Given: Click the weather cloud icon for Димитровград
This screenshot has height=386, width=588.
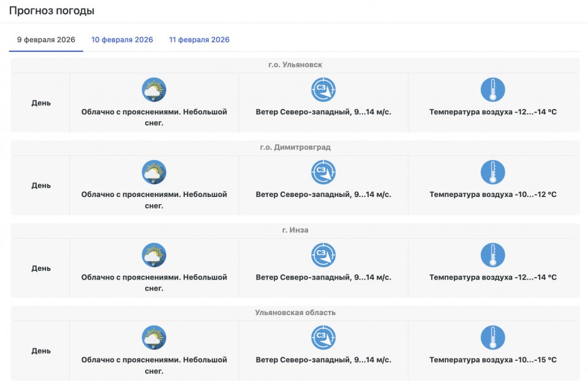Looking at the screenshot, I should (x=154, y=173).
